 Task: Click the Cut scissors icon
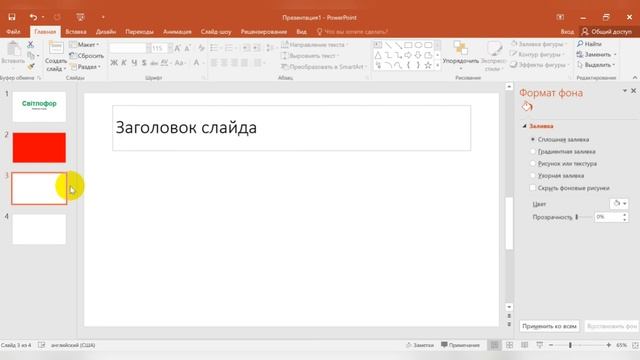[31, 45]
